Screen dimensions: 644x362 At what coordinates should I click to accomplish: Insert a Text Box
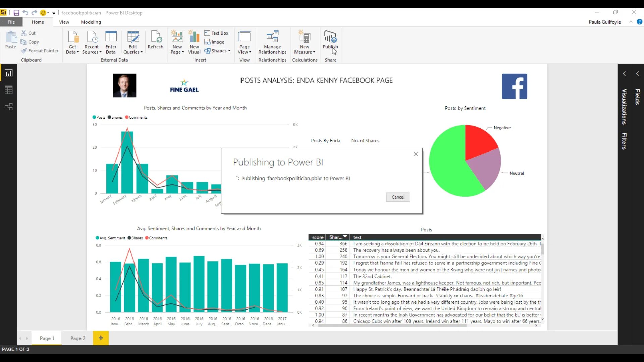point(216,33)
